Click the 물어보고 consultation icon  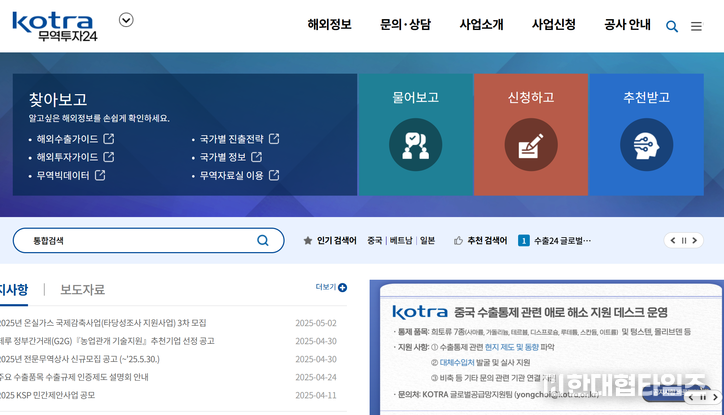coord(416,144)
